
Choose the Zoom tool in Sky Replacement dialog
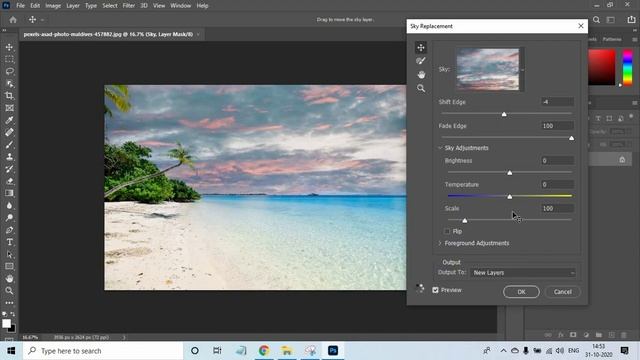(x=421, y=88)
